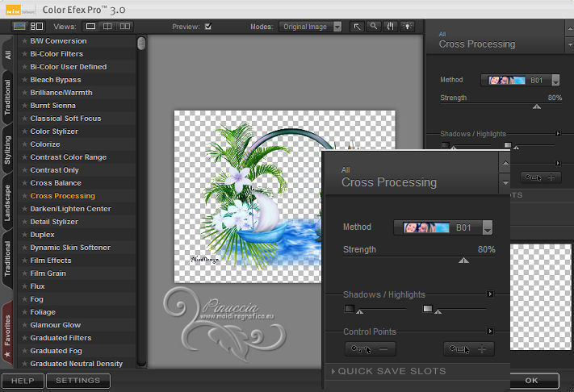Toggle favorite star for Bi-Color Filters

pos(24,54)
